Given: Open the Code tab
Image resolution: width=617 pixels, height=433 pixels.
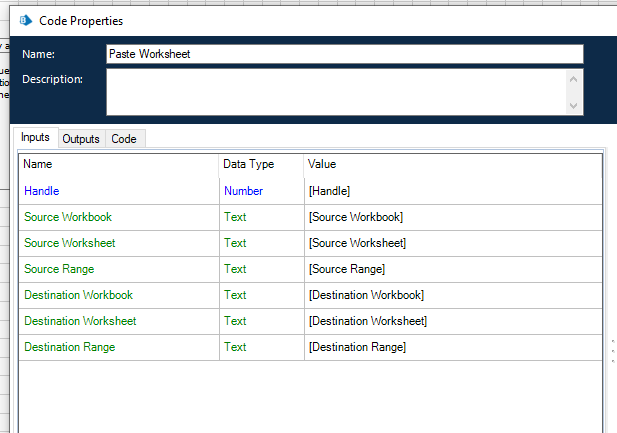Looking at the screenshot, I should (124, 139).
